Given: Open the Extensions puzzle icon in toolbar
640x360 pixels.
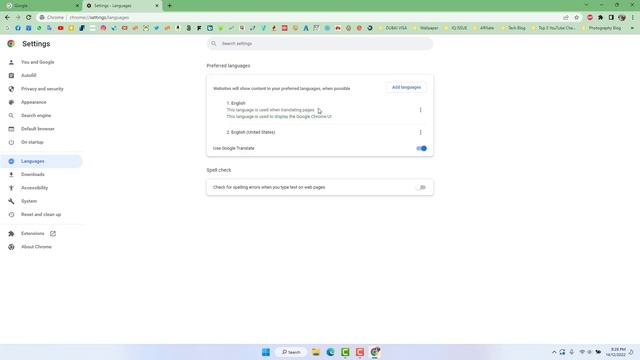Looking at the screenshot, I should tap(600, 18).
